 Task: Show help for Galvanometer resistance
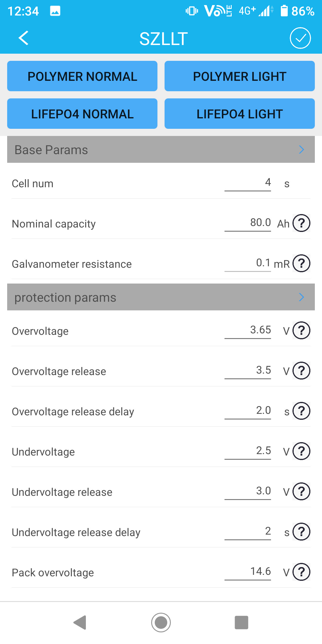tap(301, 263)
